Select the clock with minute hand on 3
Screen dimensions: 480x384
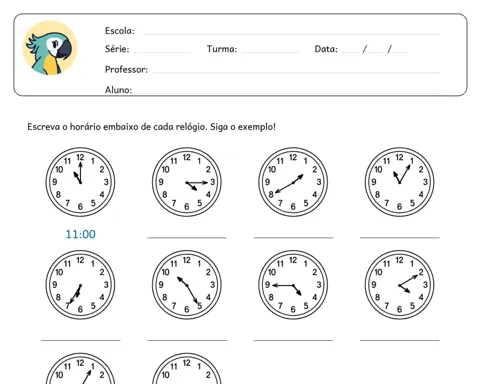(x=187, y=182)
